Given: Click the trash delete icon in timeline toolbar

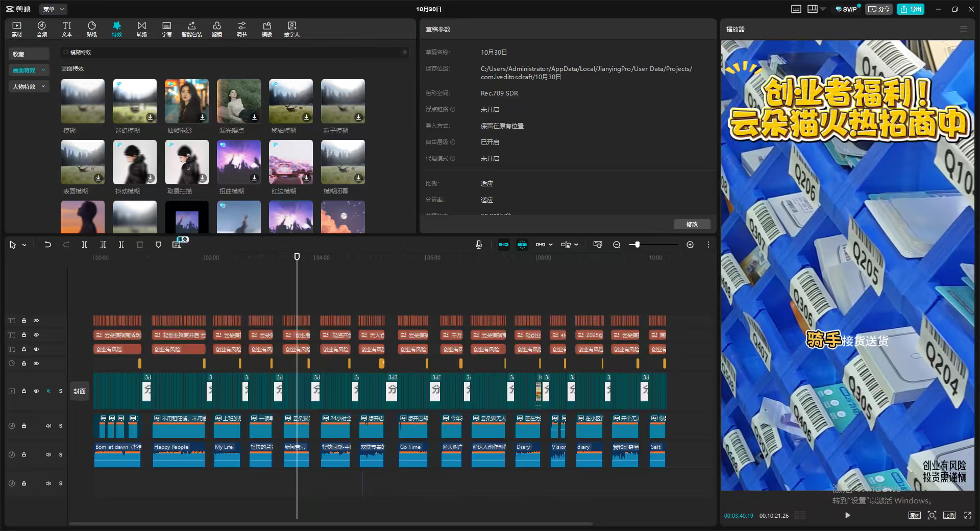Looking at the screenshot, I should pos(140,245).
